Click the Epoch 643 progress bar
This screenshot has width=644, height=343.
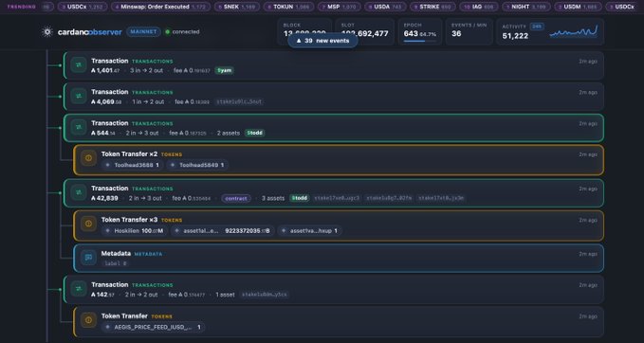[x=420, y=41]
